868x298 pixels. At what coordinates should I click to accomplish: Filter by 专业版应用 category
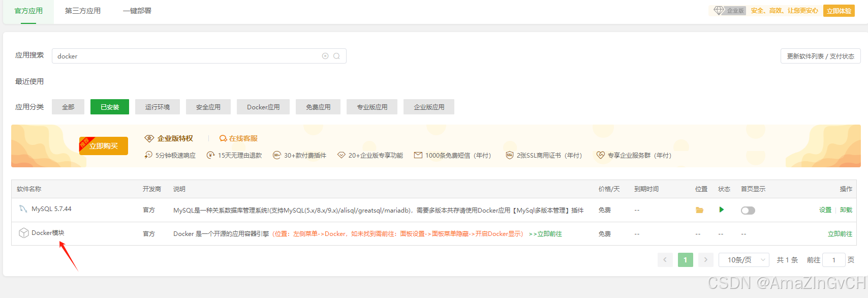(372, 107)
